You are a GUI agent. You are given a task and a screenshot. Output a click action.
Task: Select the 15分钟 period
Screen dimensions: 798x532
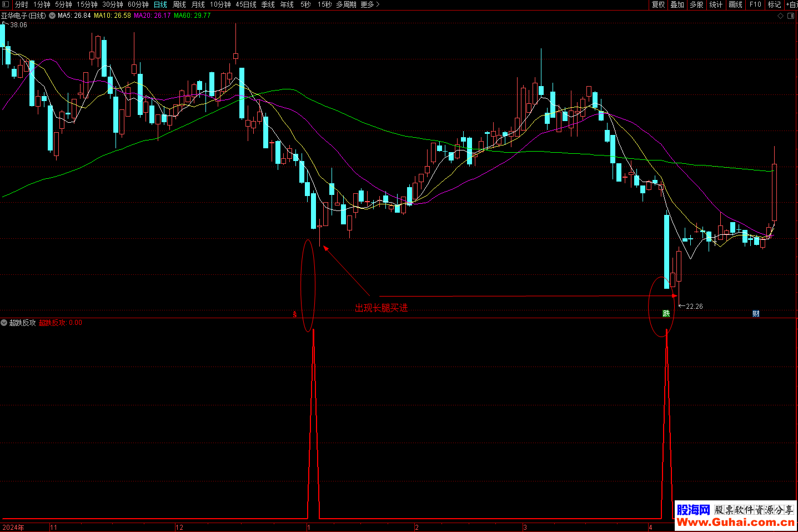(x=87, y=4)
